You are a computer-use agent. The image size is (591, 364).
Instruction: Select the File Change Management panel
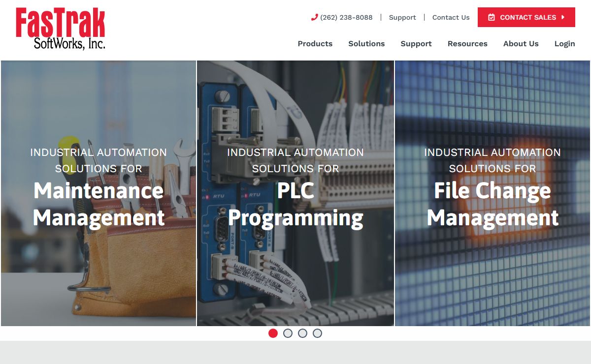tap(492, 193)
